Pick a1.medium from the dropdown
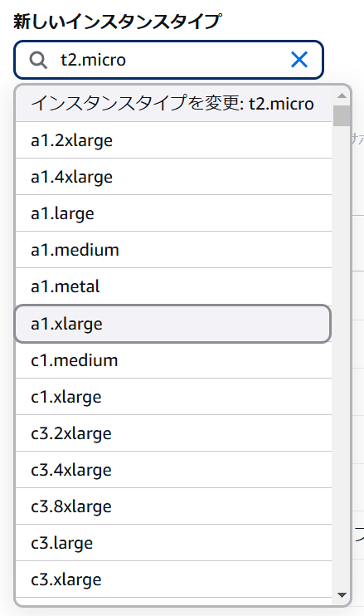The width and height of the screenshot is (364, 616). (x=173, y=250)
